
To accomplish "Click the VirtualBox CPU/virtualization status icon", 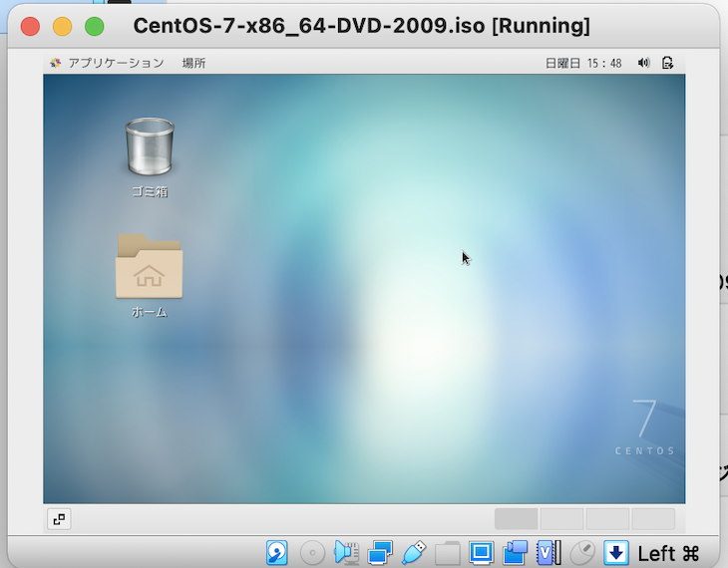I will click(x=548, y=553).
